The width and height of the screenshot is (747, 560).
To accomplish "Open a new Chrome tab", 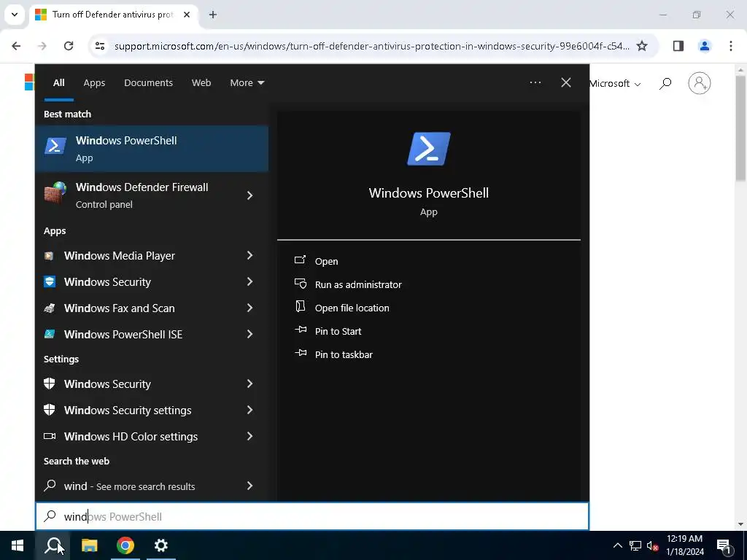I will coord(212,15).
